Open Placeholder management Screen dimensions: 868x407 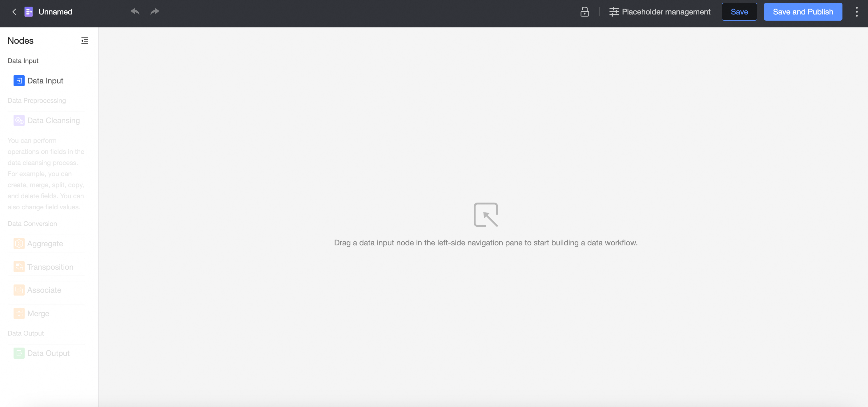pos(659,12)
